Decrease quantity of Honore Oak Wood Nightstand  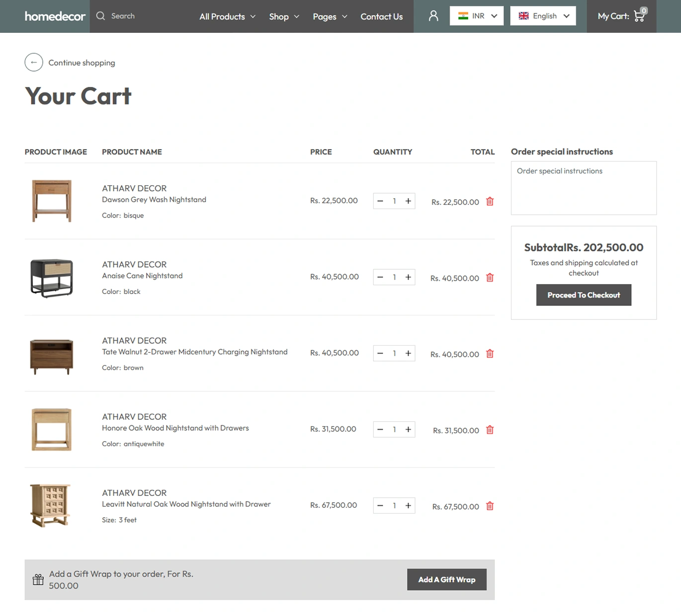[x=380, y=429]
